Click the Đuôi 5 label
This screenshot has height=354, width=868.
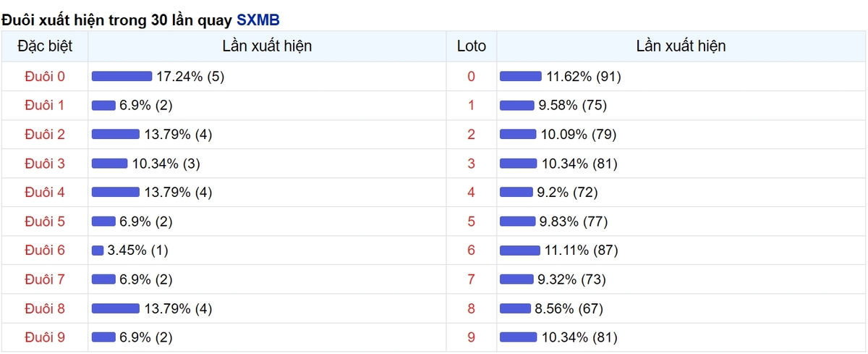click(x=44, y=222)
